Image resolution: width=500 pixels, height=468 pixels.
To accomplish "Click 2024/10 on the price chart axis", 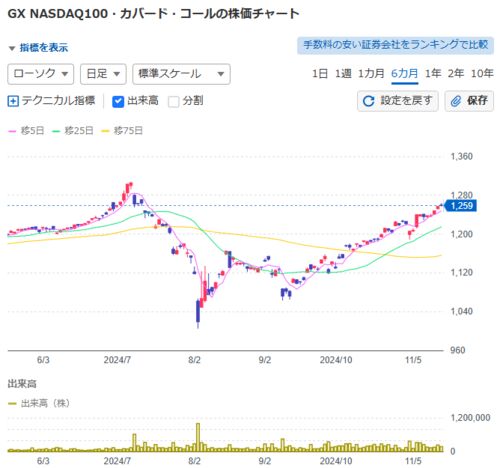I will [336, 360].
